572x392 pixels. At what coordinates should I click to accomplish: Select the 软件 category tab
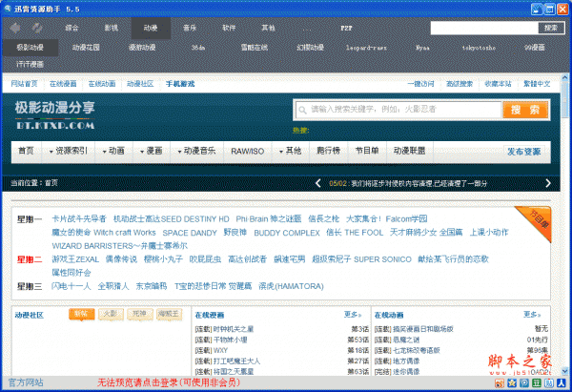pos(229,28)
